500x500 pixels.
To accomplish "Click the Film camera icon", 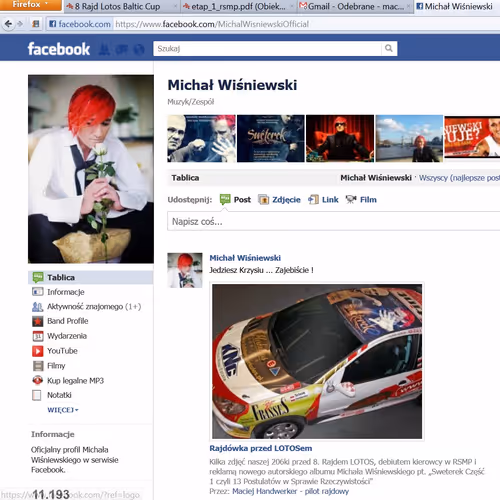I will pyautogui.click(x=351, y=200).
